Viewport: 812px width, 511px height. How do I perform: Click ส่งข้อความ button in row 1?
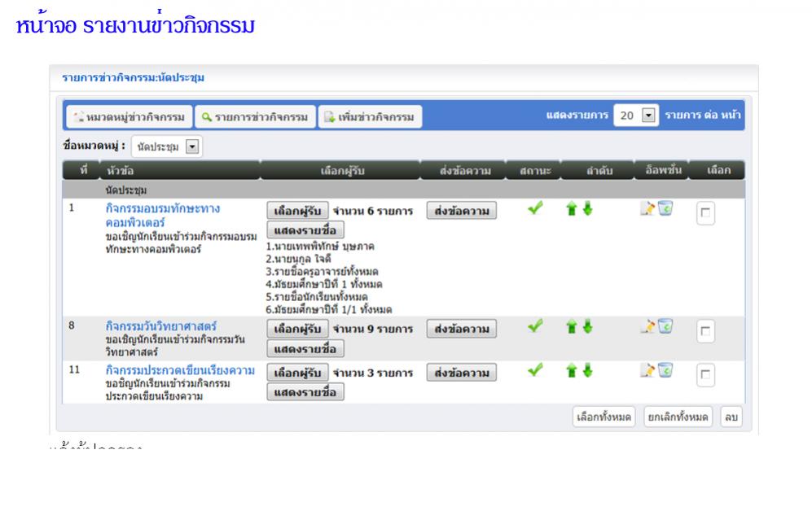click(x=462, y=211)
